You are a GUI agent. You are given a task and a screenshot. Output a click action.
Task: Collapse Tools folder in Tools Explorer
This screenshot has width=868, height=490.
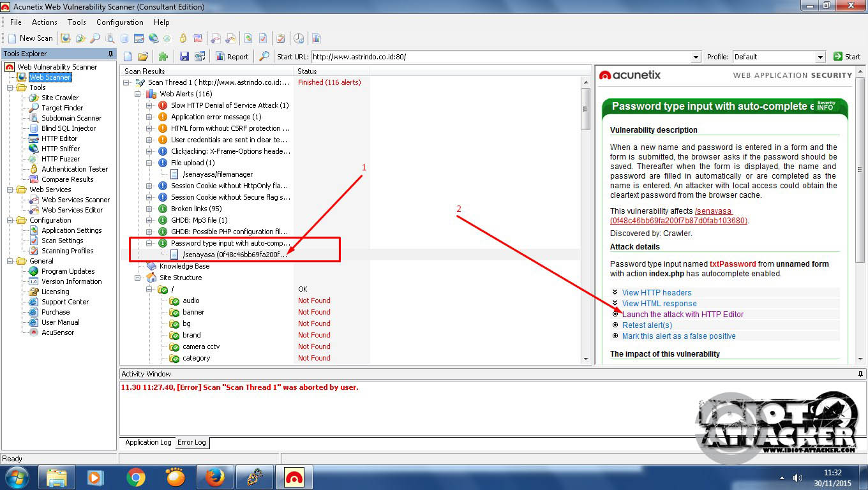[10, 87]
